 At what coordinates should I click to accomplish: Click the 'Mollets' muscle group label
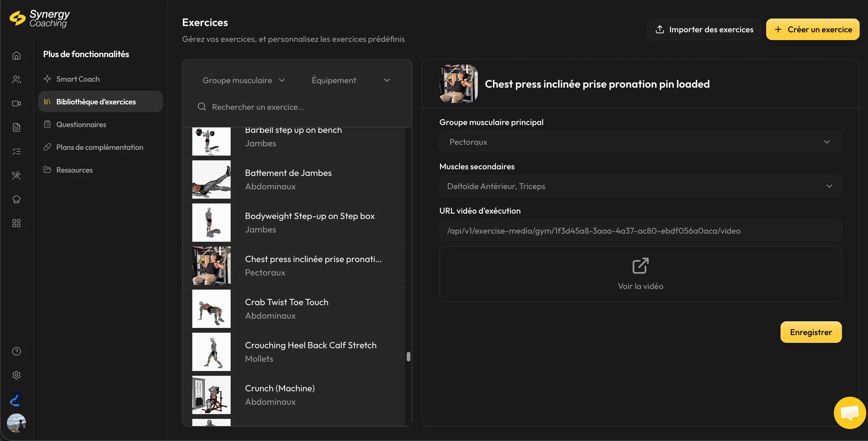pos(259,358)
